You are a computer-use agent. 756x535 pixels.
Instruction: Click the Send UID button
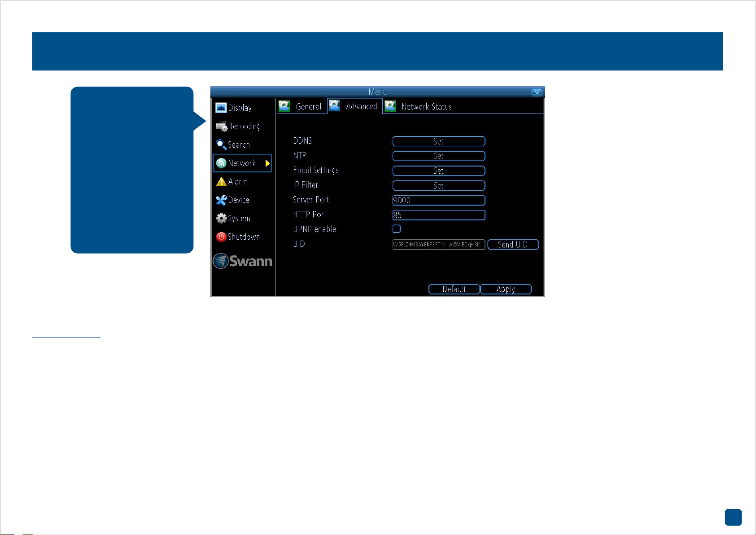513,245
